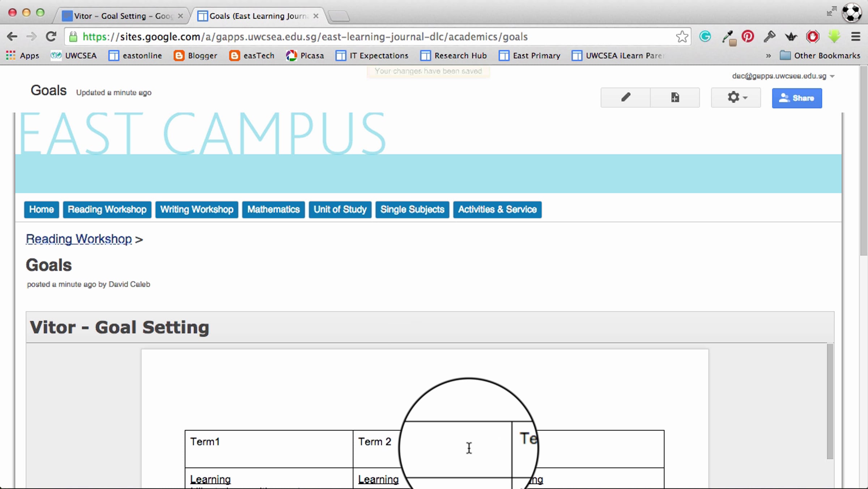Click the blue Share button
The height and width of the screenshot is (489, 868).
(797, 98)
